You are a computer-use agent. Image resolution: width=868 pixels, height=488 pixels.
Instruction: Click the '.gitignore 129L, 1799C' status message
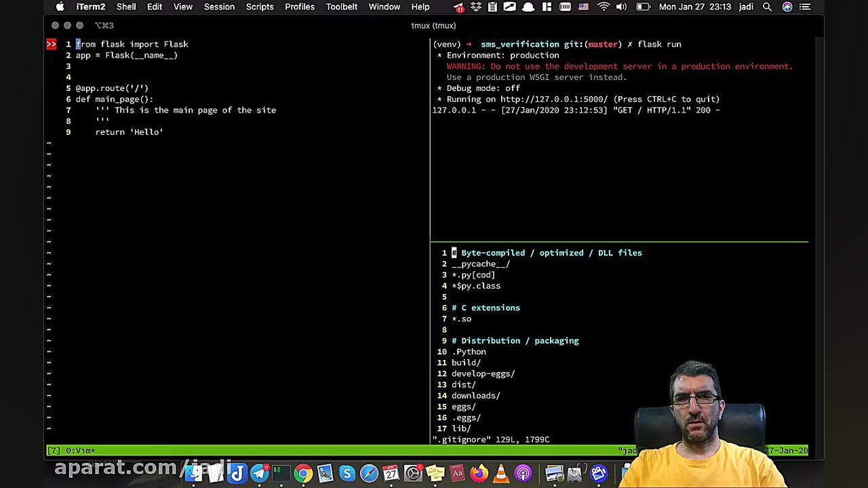491,440
